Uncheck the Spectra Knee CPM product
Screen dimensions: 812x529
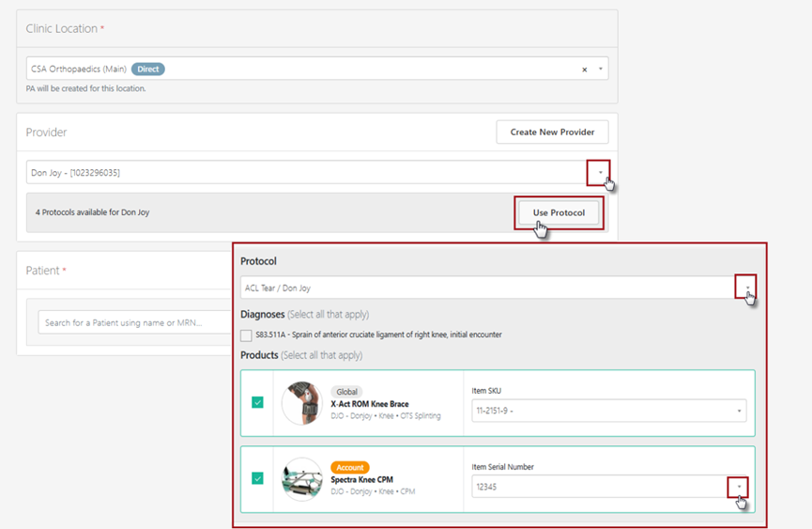tap(257, 478)
